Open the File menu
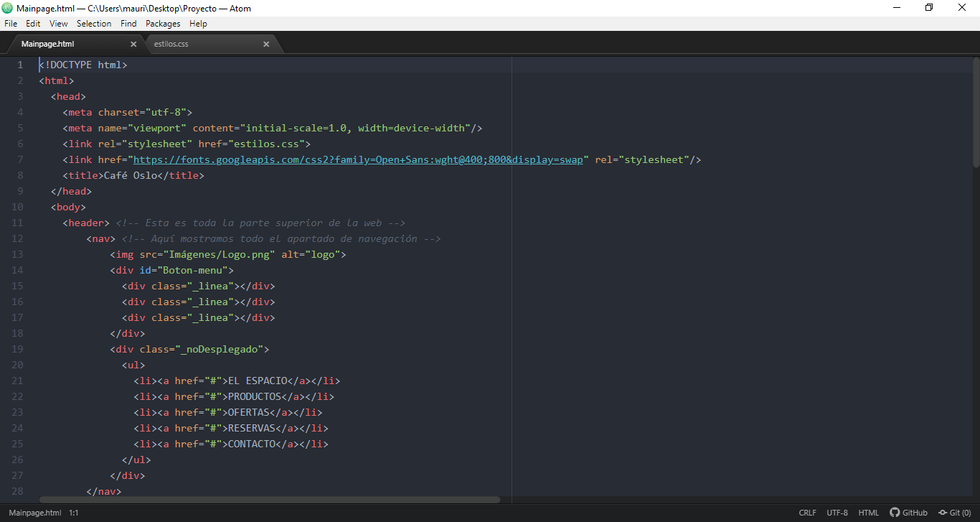The width and height of the screenshot is (980, 522). point(11,24)
